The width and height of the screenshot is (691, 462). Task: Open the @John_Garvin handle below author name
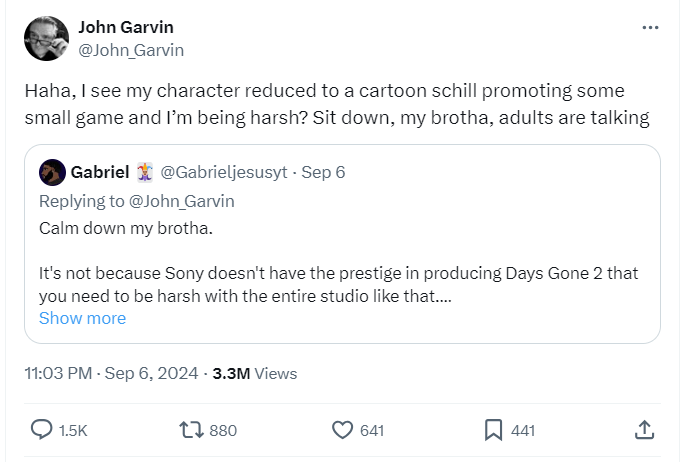point(130,49)
